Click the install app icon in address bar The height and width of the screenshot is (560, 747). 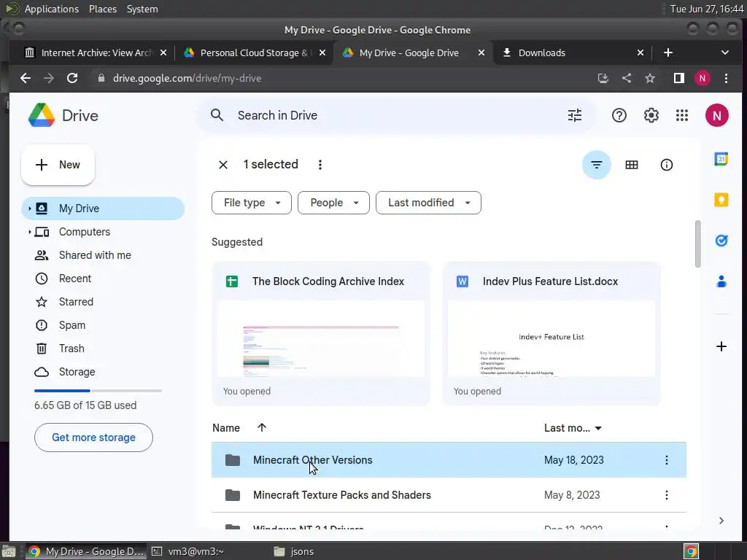(x=603, y=78)
